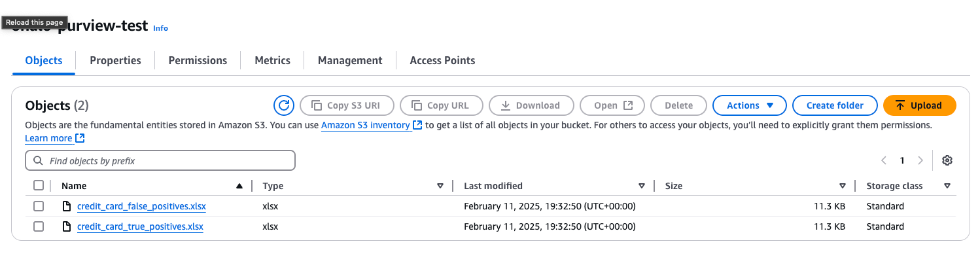The height and width of the screenshot is (267, 980).
Task: Click the Name column header
Action: 74,186
